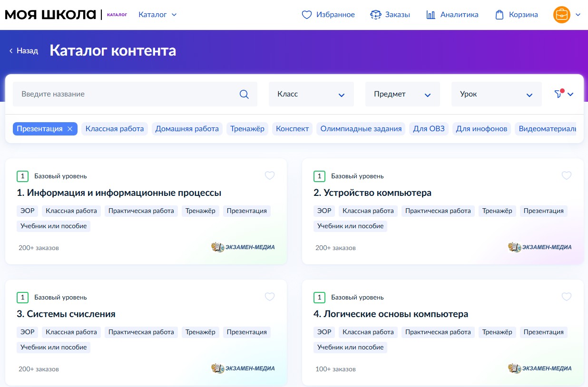Image resolution: width=588 pixels, height=387 pixels.
Task: Open the Урок dropdown
Action: point(496,94)
